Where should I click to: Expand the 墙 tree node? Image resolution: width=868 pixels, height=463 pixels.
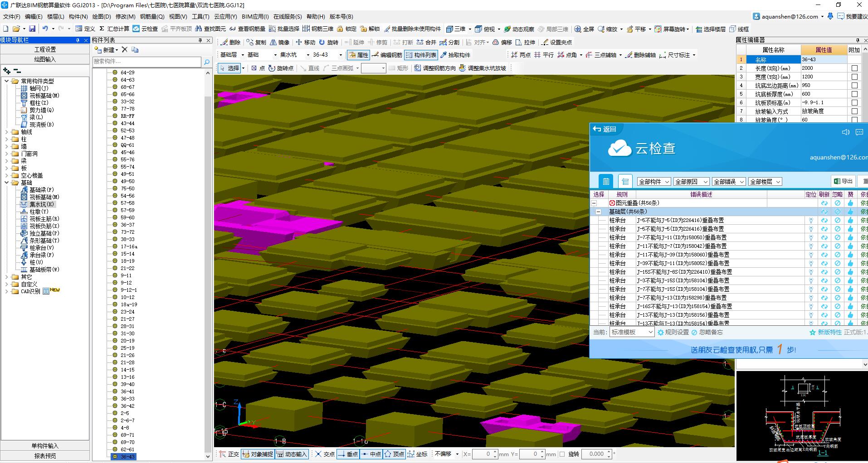pos(7,146)
